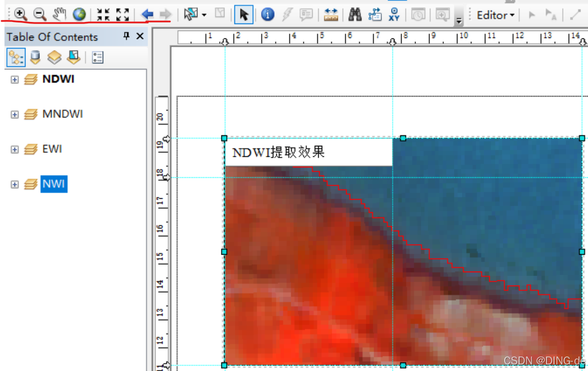The width and height of the screenshot is (588, 371).
Task: Click the Fixed Zoom Out icon
Action: pyautogui.click(x=123, y=14)
